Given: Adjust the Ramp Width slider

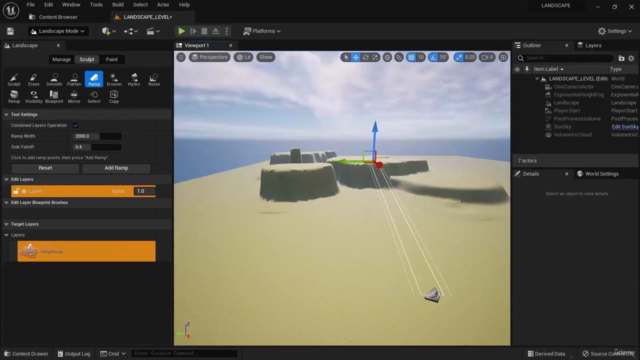Looking at the screenshot, I should (x=97, y=136).
